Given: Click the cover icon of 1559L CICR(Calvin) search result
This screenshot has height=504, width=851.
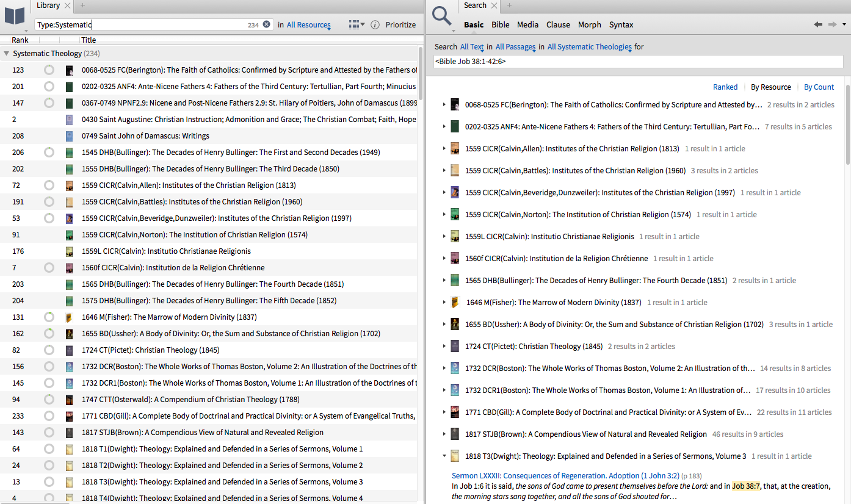Looking at the screenshot, I should pos(455,237).
